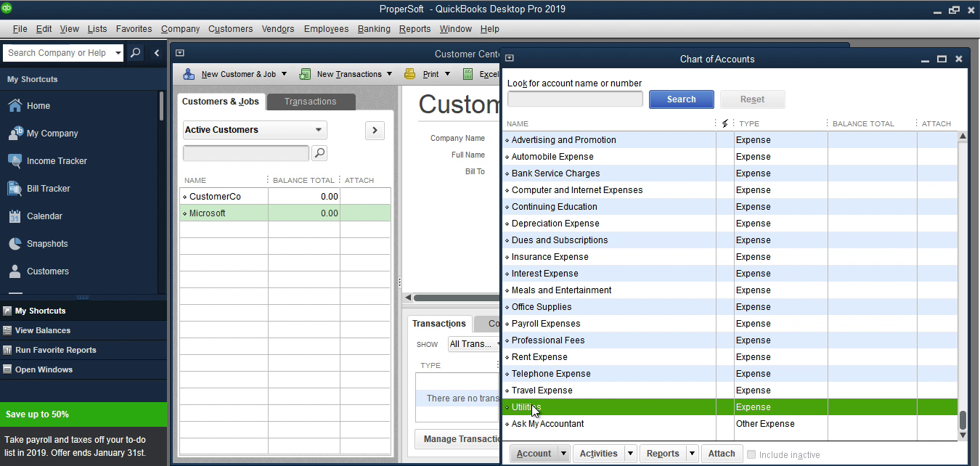980x466 pixels.
Task: Click Customer Center horizontal scrollbar left arrow
Action: [x=408, y=298]
